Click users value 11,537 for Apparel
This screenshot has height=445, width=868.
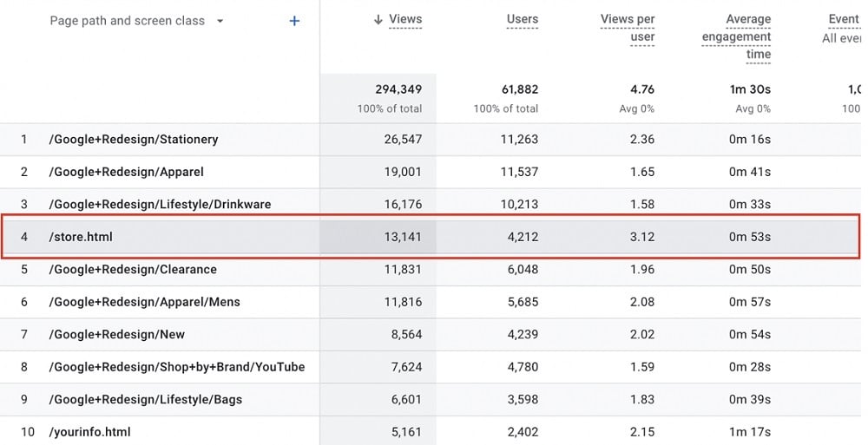(x=519, y=172)
